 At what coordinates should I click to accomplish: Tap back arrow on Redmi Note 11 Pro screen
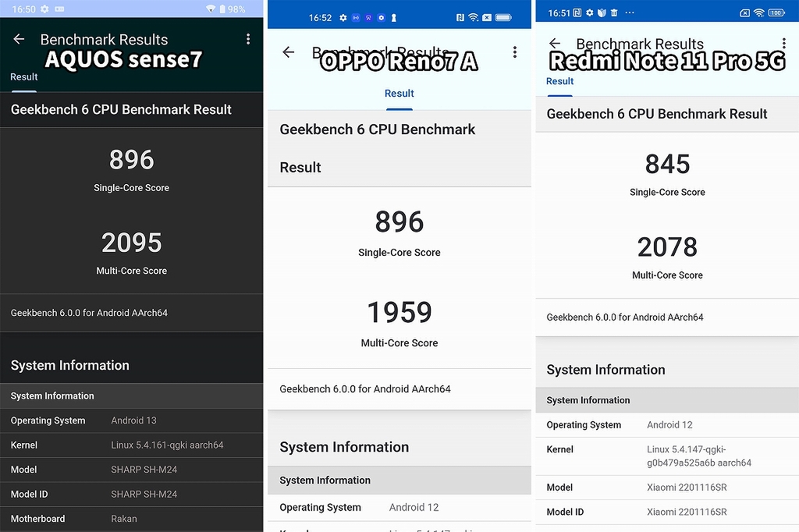pyautogui.click(x=555, y=43)
